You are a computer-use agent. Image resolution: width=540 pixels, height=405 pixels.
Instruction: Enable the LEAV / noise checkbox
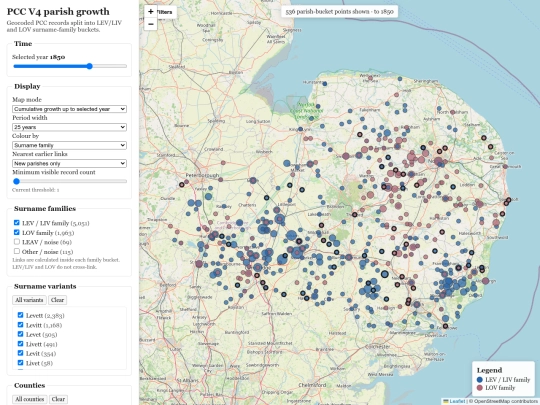pyautogui.click(x=17, y=241)
